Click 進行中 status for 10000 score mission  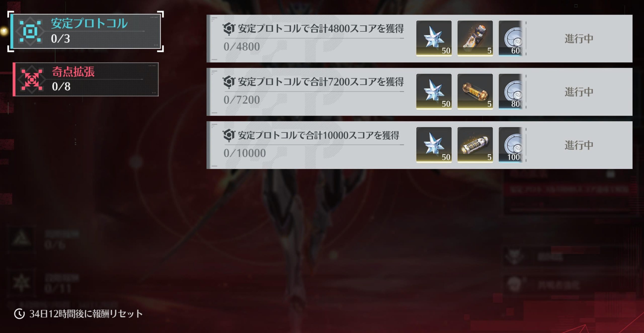point(579,145)
